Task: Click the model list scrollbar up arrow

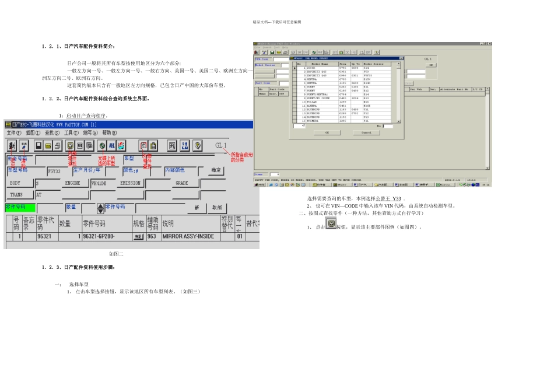Action: pyautogui.click(x=398, y=64)
